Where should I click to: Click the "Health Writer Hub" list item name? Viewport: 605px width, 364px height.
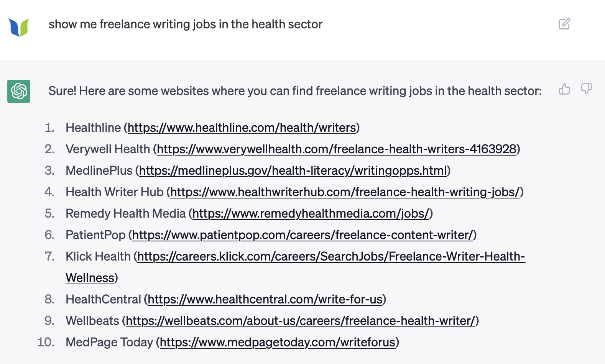click(x=115, y=192)
